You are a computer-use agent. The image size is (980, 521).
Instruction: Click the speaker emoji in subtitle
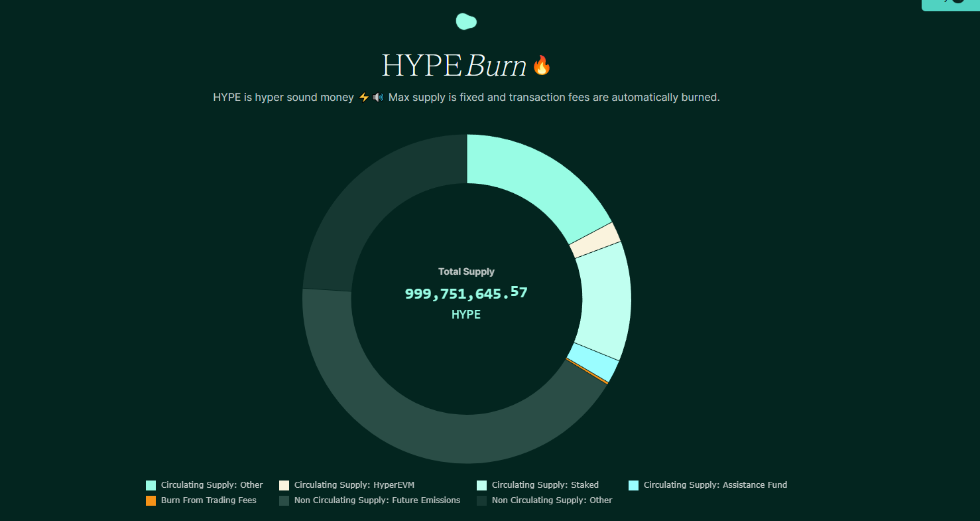coord(378,98)
